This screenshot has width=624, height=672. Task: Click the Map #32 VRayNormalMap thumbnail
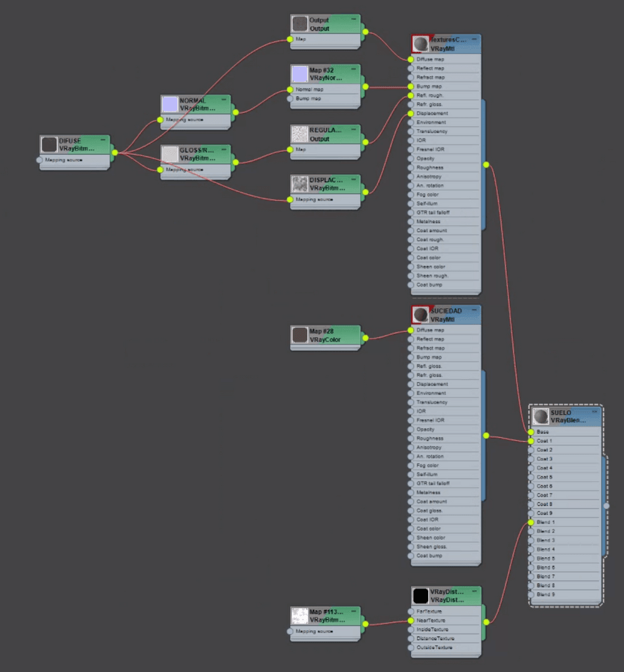tap(300, 74)
